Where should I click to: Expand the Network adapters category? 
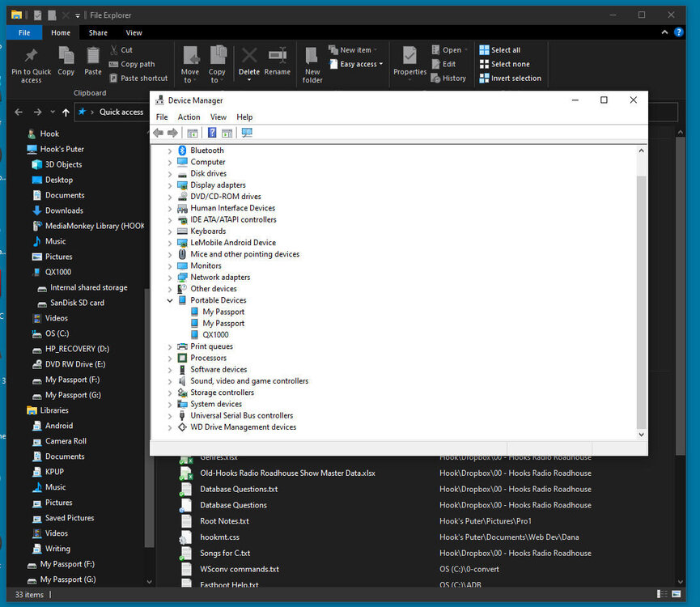[170, 278]
